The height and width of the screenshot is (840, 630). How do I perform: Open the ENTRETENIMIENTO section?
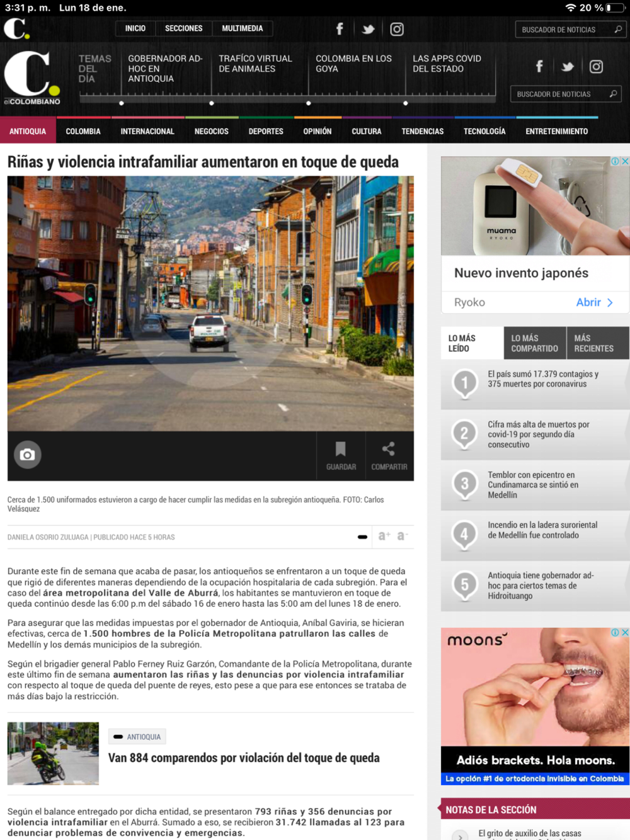pos(557,131)
